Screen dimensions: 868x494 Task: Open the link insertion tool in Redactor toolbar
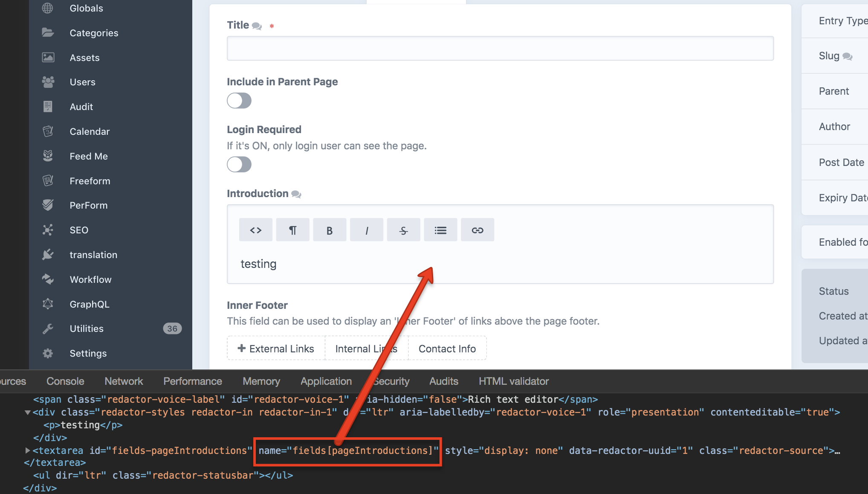pos(477,230)
